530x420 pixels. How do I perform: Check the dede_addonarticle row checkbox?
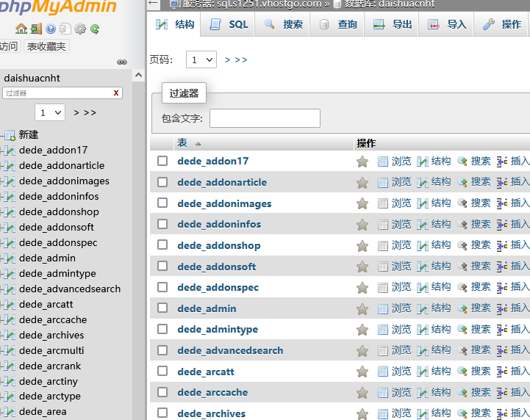162,182
